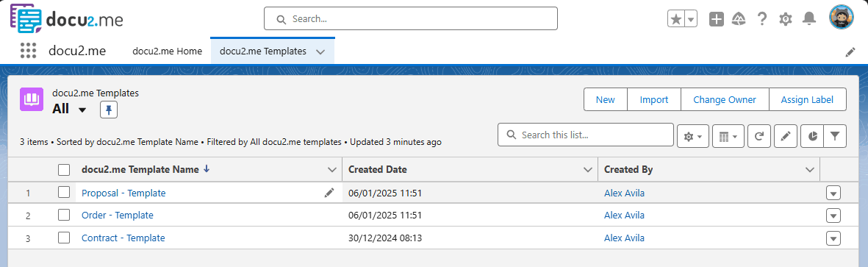Check the Contract - Template row checkbox

point(64,238)
